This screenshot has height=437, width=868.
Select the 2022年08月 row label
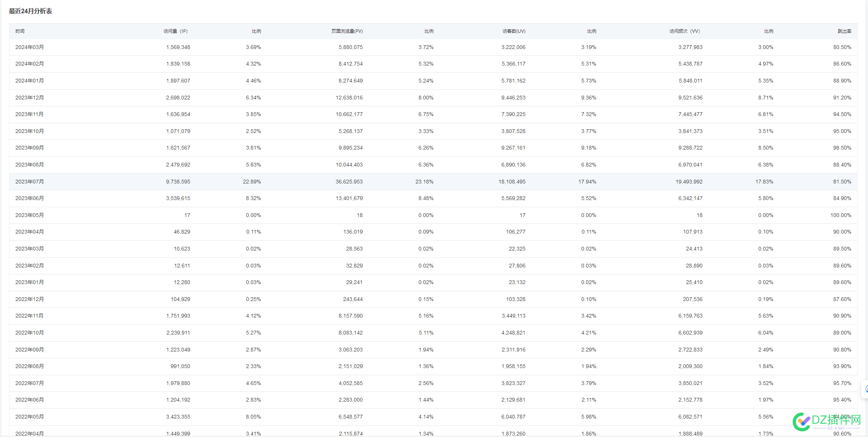pos(29,366)
